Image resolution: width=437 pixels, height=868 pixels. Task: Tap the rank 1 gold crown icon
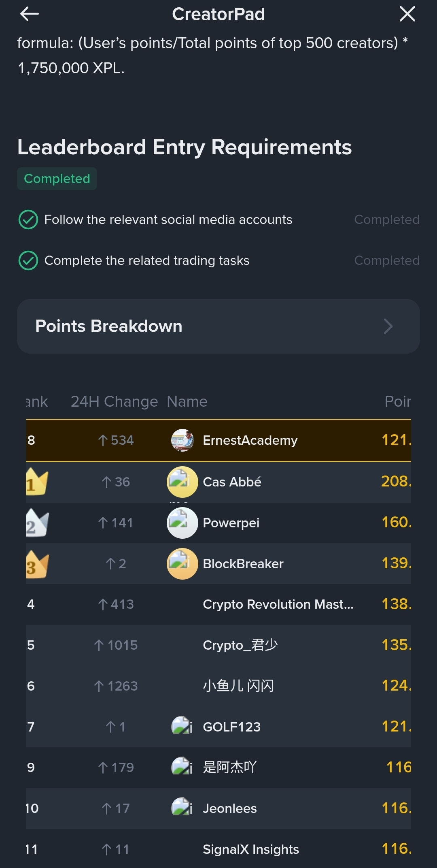pyautogui.click(x=36, y=482)
